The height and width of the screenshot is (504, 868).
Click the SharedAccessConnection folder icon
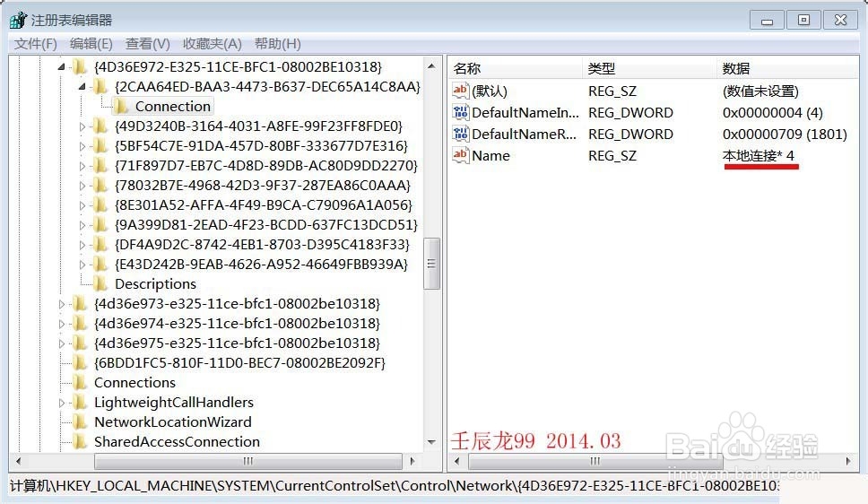[80, 442]
